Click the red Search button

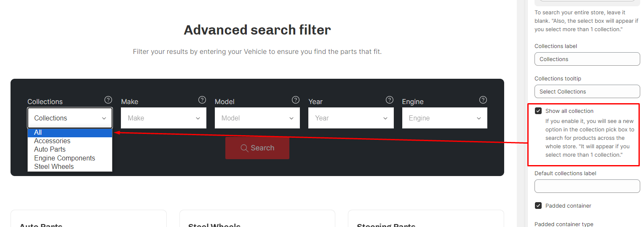click(257, 148)
